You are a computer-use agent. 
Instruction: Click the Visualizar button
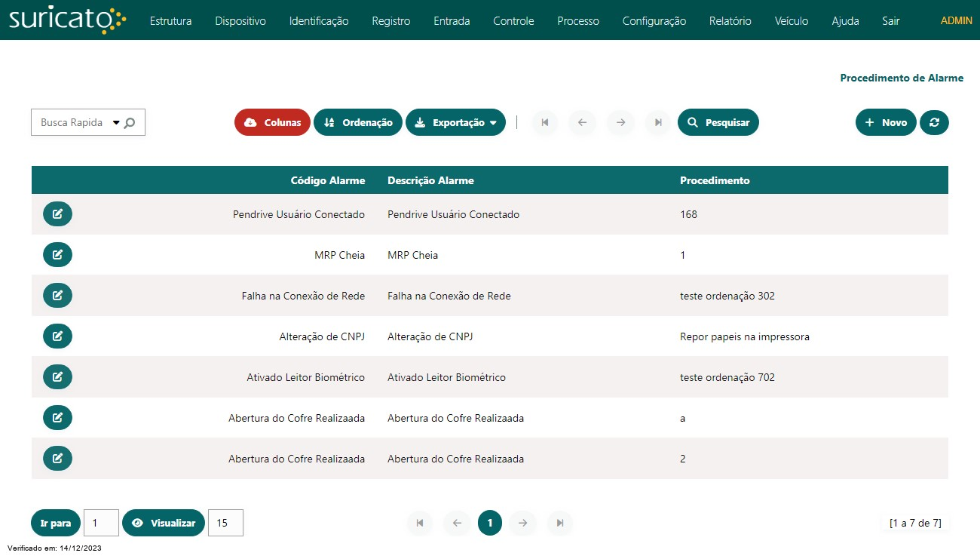coord(164,523)
